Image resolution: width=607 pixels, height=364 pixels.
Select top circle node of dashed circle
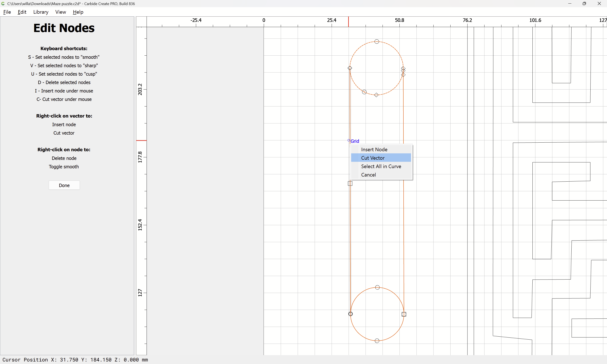coord(377,41)
